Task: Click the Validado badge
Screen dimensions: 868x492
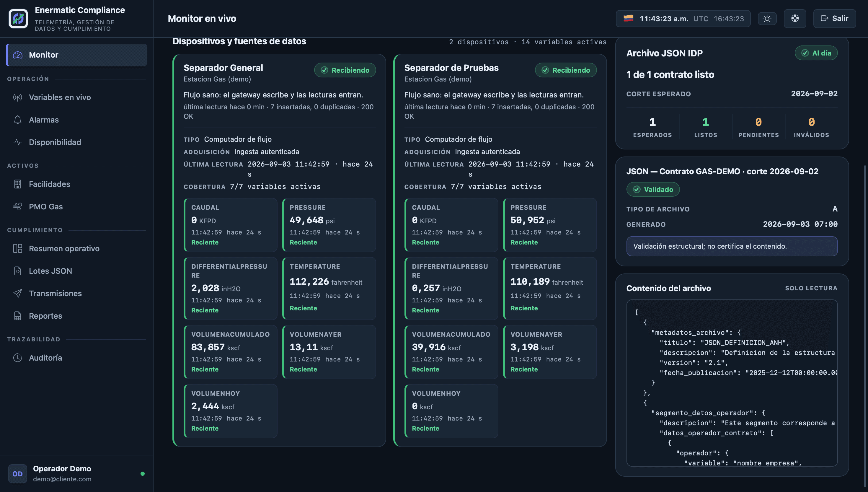Action: click(653, 189)
